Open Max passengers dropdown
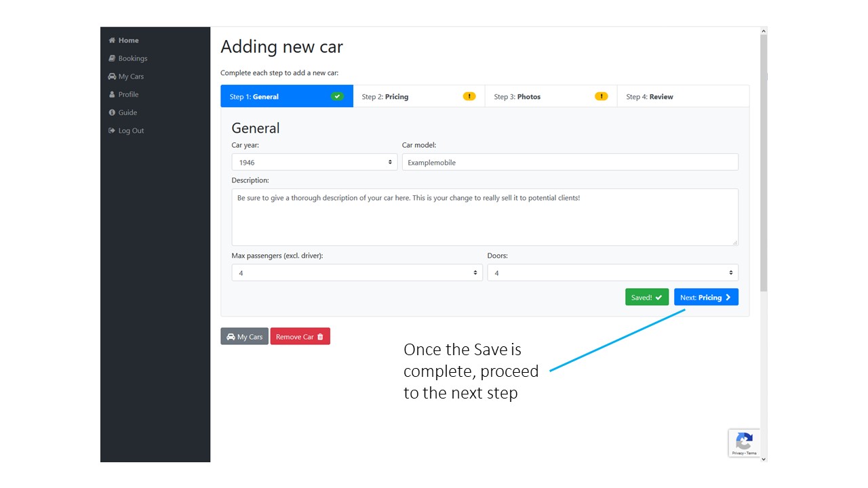 (x=357, y=272)
